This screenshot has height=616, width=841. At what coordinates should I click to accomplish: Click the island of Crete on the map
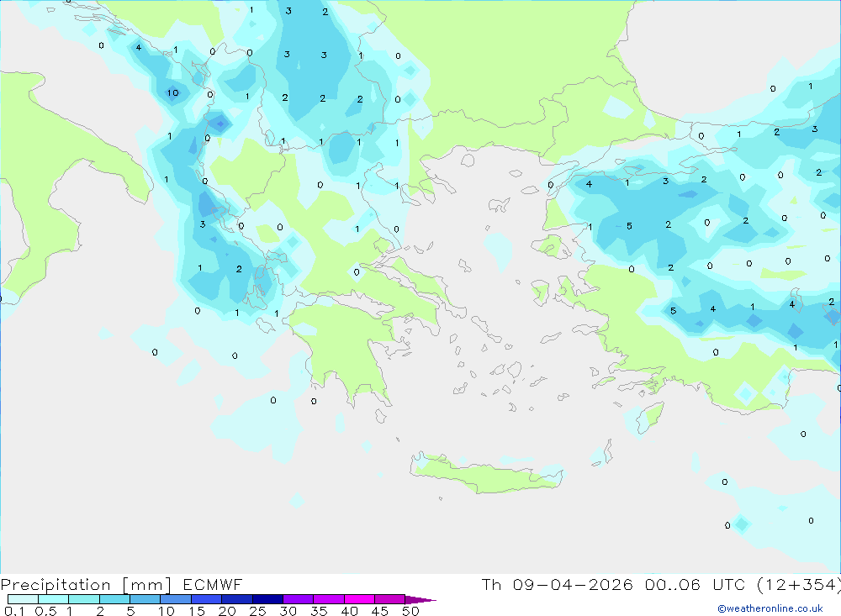point(485,475)
